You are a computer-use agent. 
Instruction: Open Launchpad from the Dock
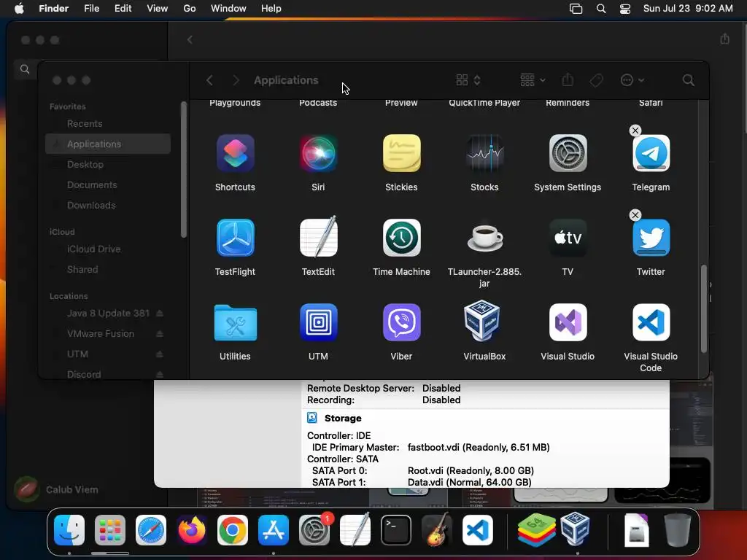[110, 530]
